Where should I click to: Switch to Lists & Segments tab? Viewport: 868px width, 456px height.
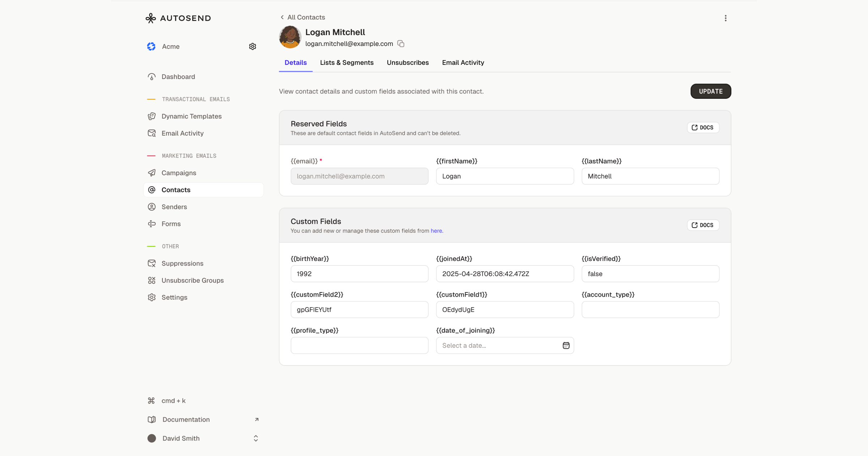point(346,63)
